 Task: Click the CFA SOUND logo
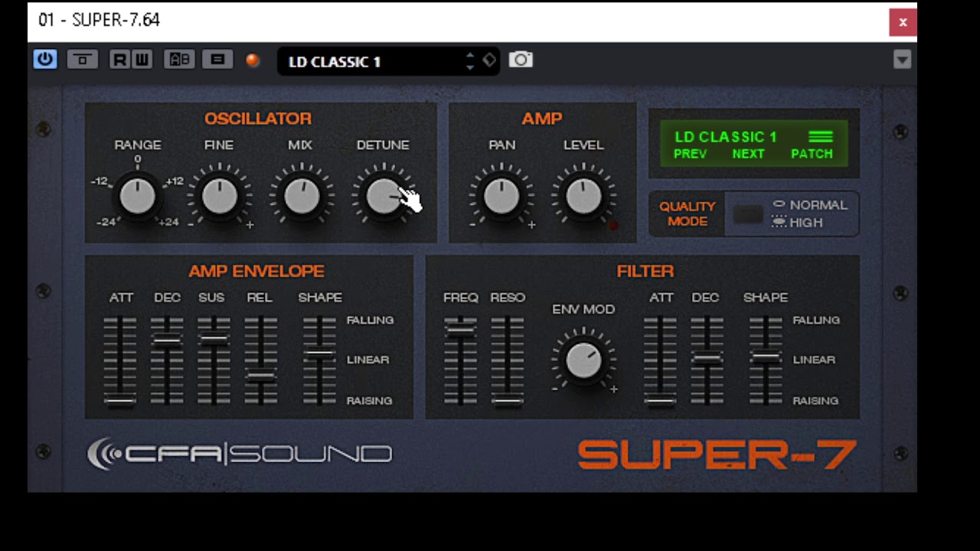(x=240, y=453)
